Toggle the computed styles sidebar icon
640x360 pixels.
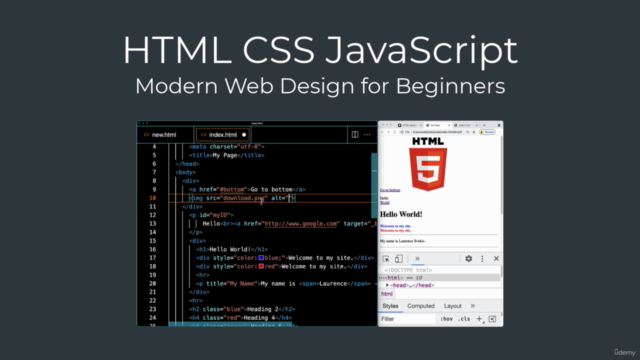pyautogui.click(x=492, y=319)
